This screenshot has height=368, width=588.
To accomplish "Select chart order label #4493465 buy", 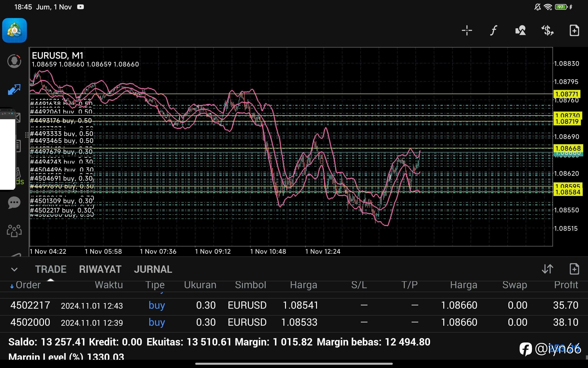I will point(62,141).
